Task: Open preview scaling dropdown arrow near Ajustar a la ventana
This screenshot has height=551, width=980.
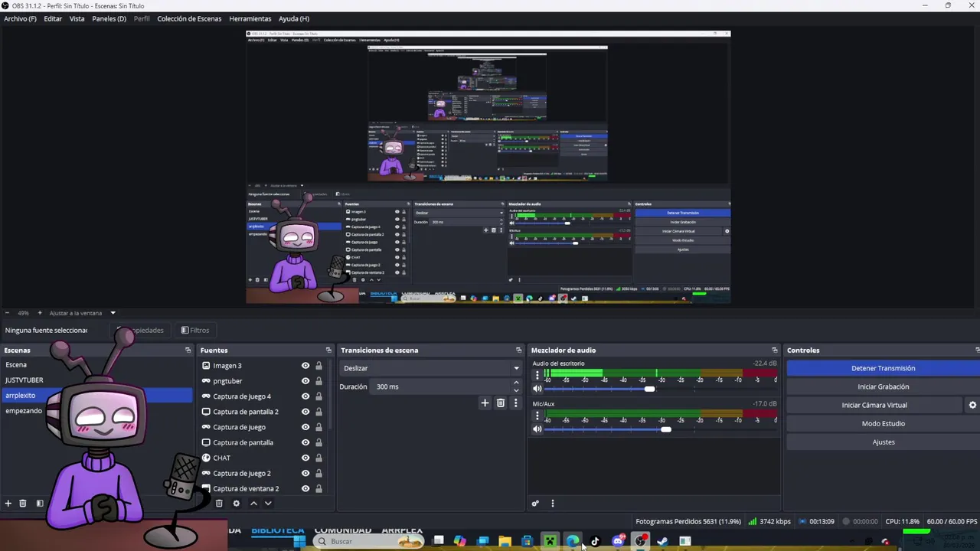Action: pyautogui.click(x=113, y=313)
